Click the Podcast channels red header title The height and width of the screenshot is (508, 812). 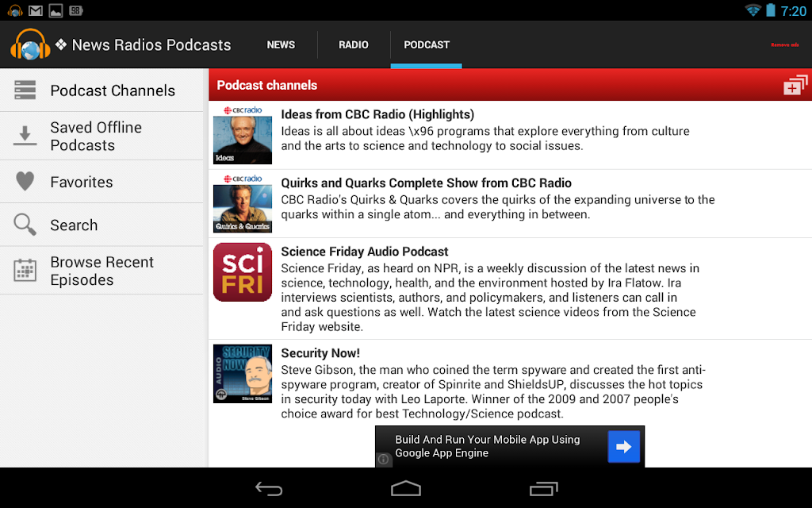pos(266,86)
